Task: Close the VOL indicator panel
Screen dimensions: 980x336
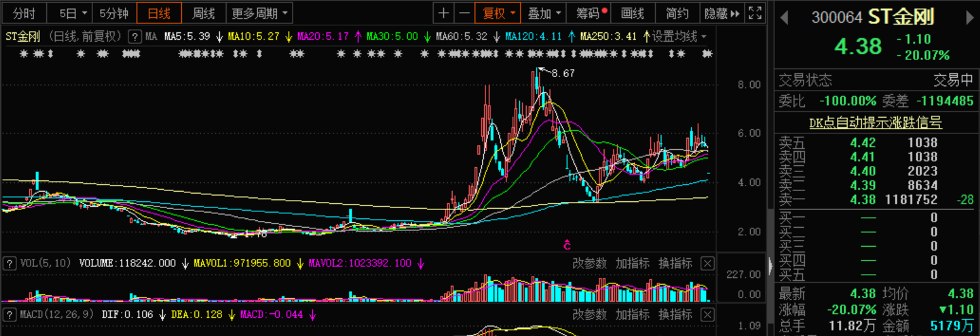Action: pos(708,263)
